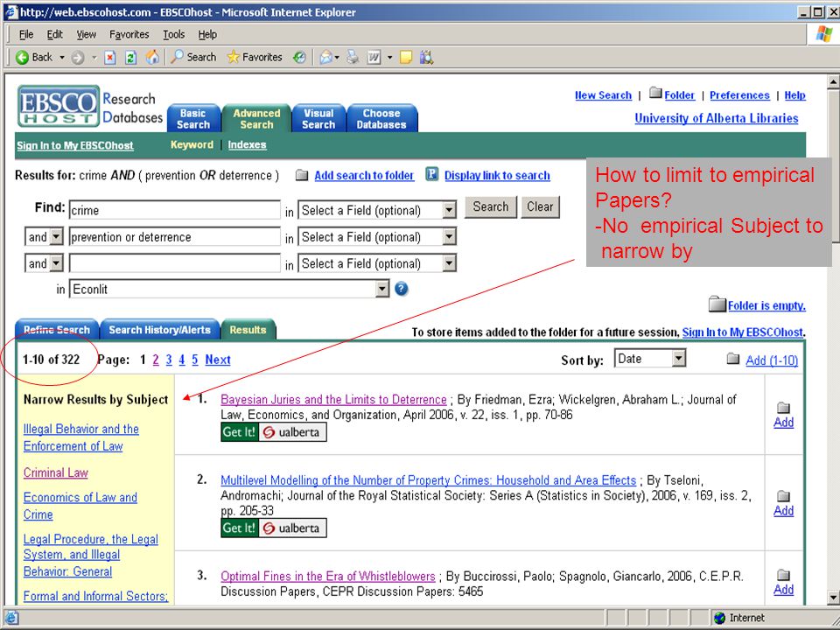The image size is (840, 630).
Task: Open the Favorites star toolbar button
Action: coord(255,58)
